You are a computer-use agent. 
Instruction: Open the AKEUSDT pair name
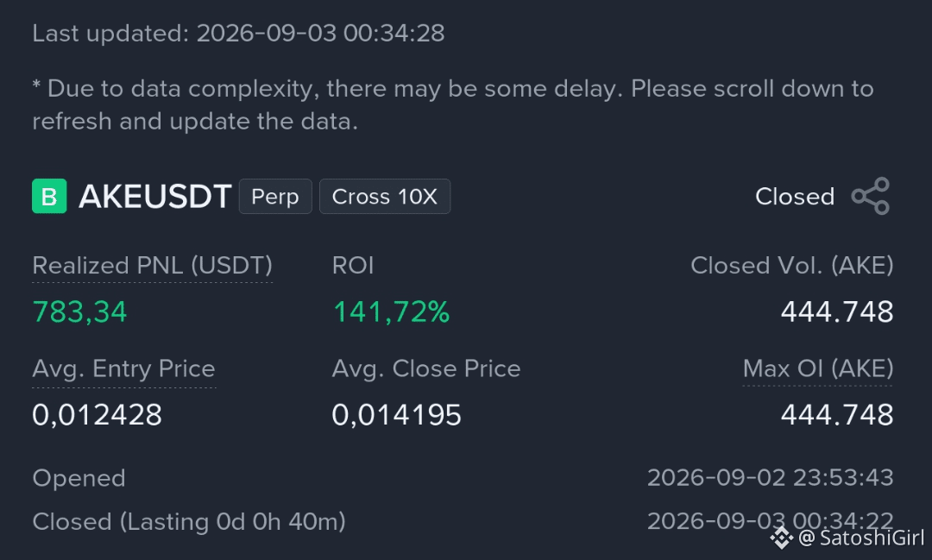coord(155,196)
